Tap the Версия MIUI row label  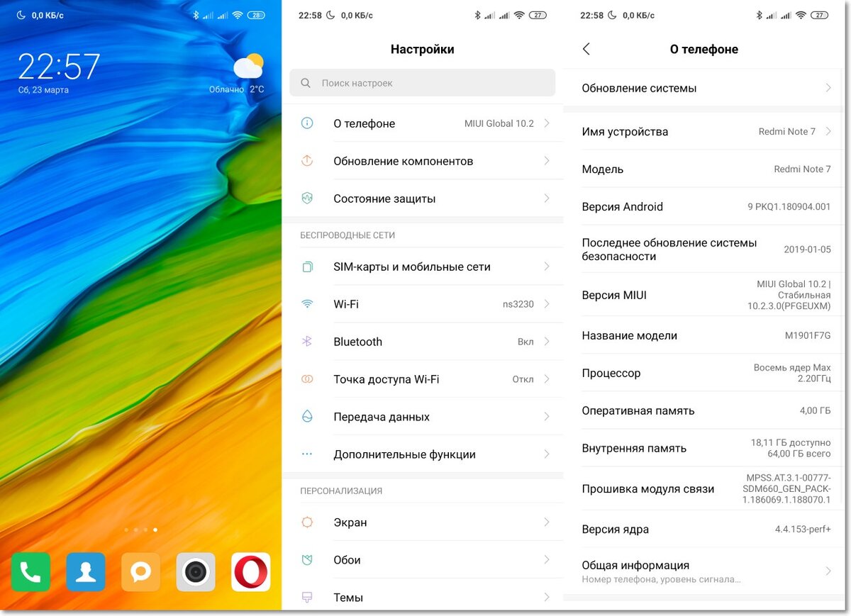(x=614, y=295)
